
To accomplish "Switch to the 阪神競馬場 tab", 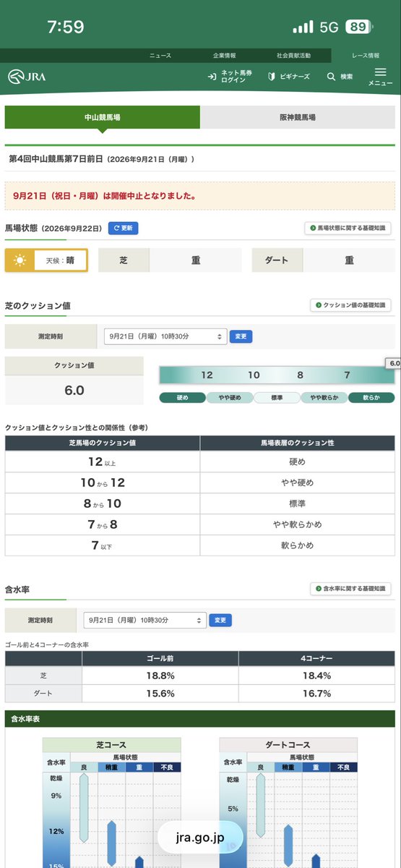I will tap(298, 117).
